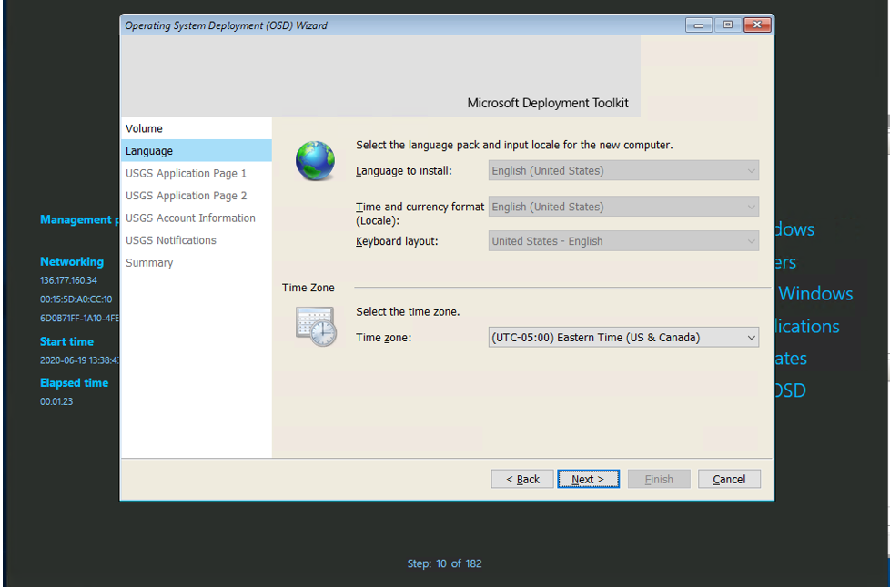Click the Management heading in background
Viewport: 890px width, 588px height.
(79, 219)
